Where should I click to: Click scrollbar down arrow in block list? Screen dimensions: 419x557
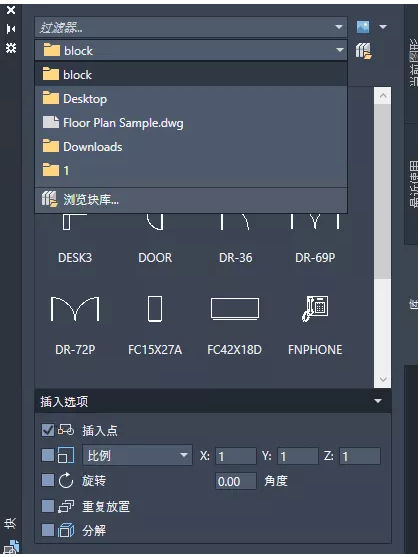[x=383, y=379]
